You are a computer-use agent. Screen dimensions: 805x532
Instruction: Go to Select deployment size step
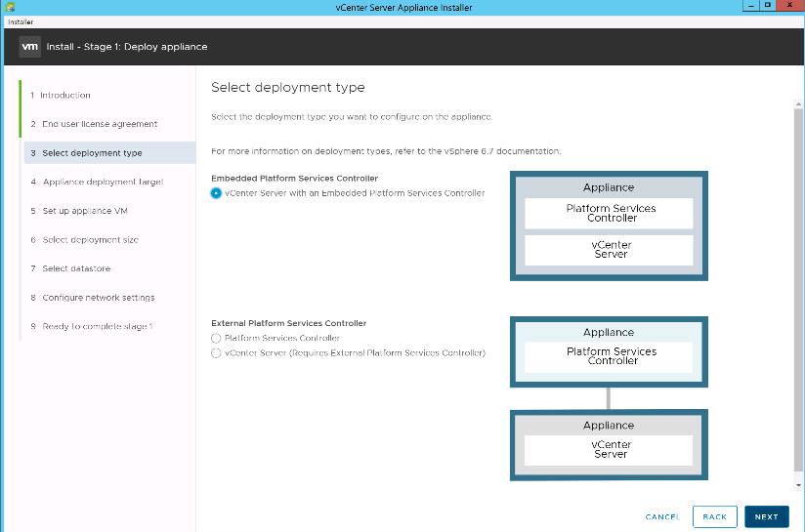[90, 240]
